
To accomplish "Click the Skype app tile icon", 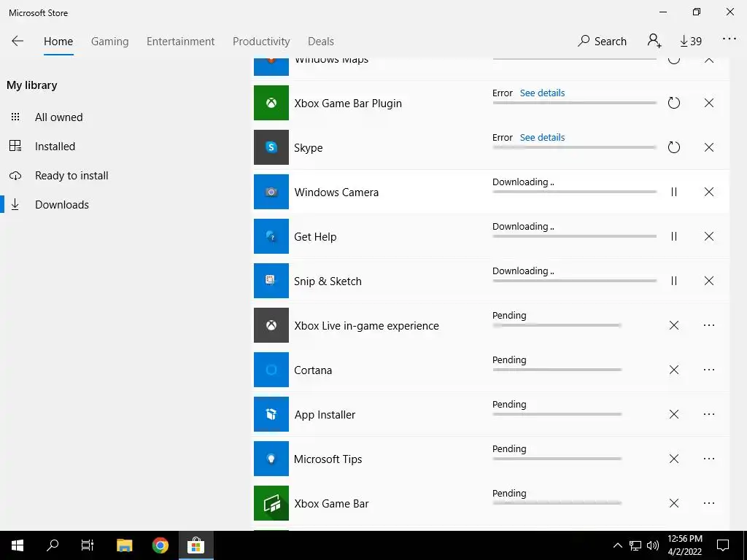I will coord(271,147).
